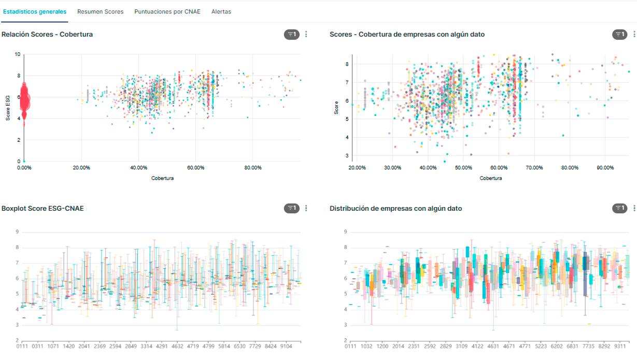Click the three-dot menu beside Boxplot Score ESG-CNAE
Viewport: 637px width, 364px height.
click(306, 208)
